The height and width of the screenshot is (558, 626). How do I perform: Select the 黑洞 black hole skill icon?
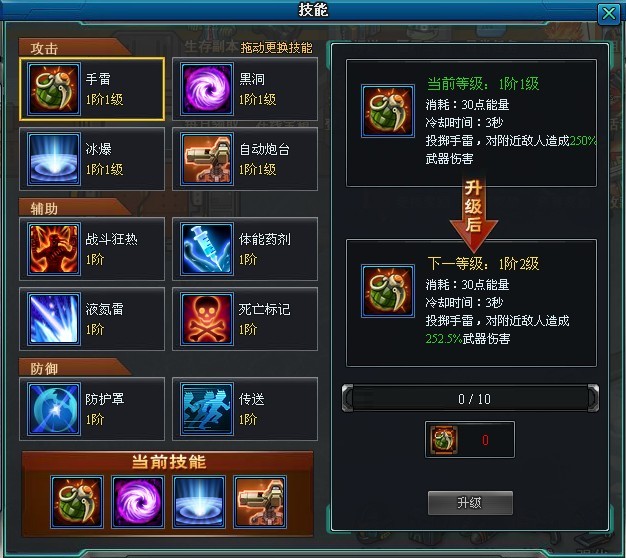click(x=207, y=89)
